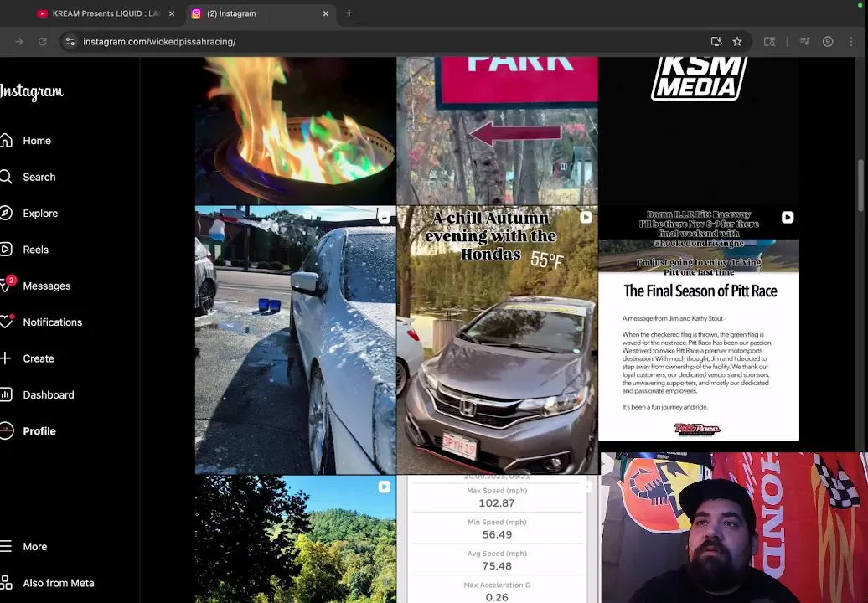This screenshot has height=603, width=868.
Task: Click the Profile label
Action: pyautogui.click(x=39, y=431)
